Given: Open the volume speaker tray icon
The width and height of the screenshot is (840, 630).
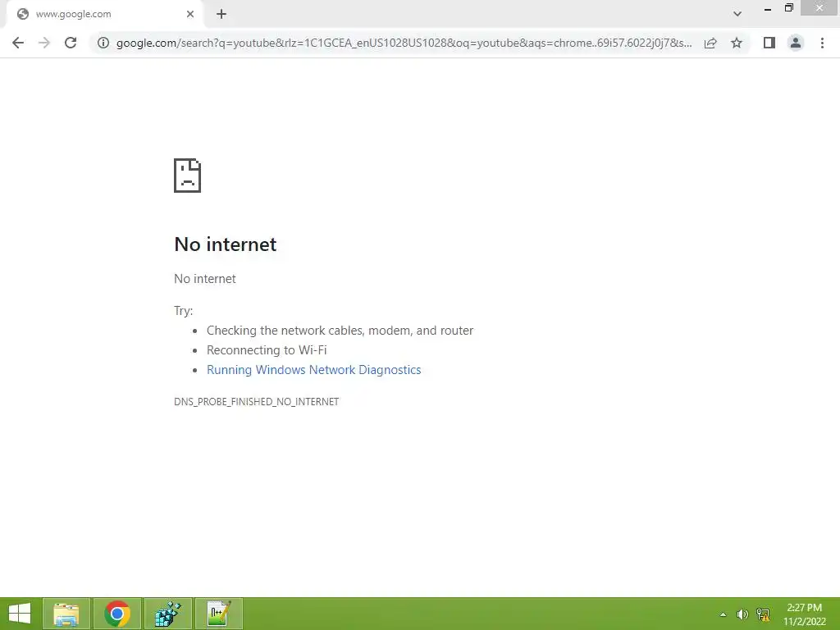Looking at the screenshot, I should [x=742, y=614].
